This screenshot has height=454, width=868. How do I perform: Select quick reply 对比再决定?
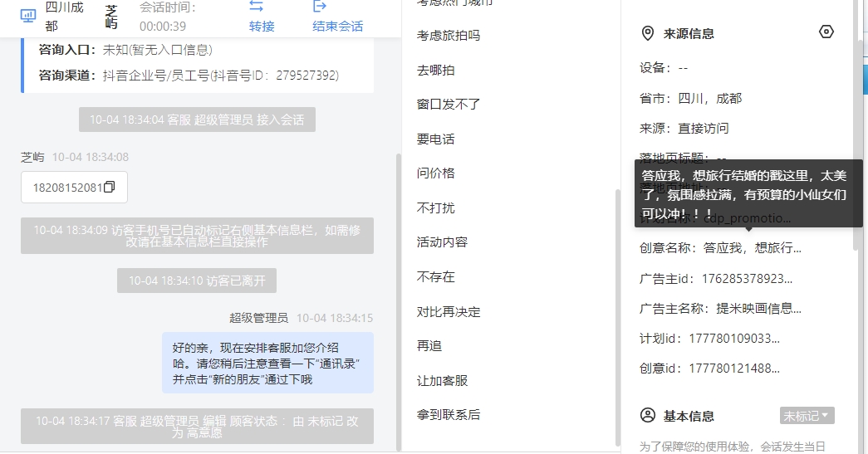coord(449,312)
